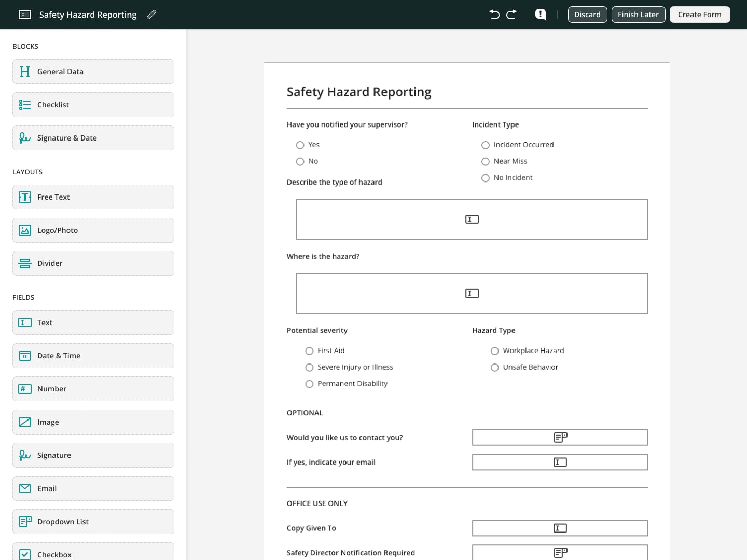Pick the Number field icon
The width and height of the screenshot is (747, 560).
(25, 389)
